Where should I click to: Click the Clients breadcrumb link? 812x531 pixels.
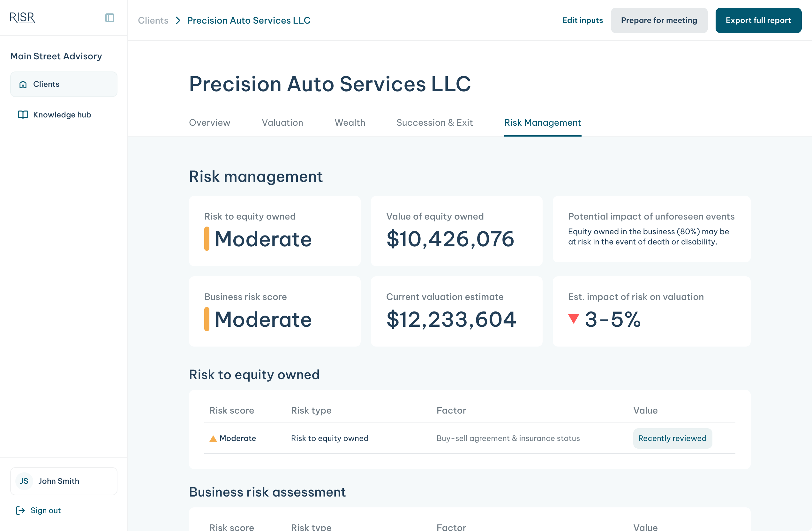153,20
